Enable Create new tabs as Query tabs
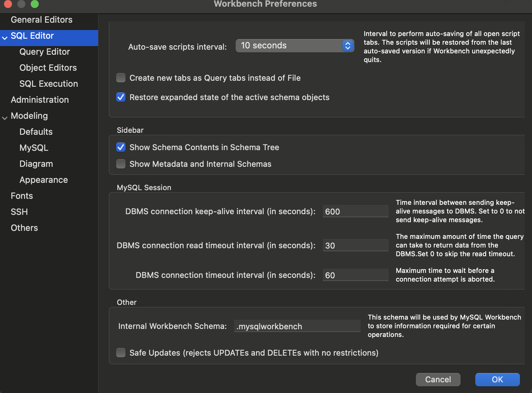The image size is (532, 393). pyautogui.click(x=121, y=78)
